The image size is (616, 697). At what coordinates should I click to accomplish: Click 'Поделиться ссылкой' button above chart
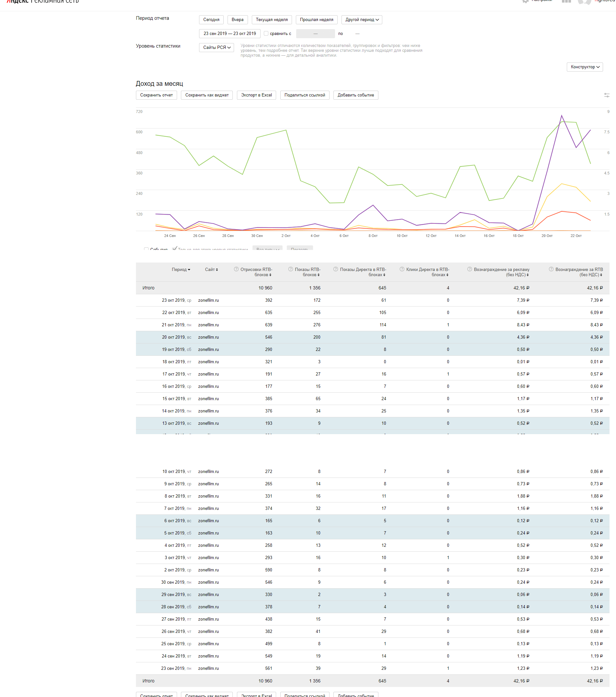304,95
